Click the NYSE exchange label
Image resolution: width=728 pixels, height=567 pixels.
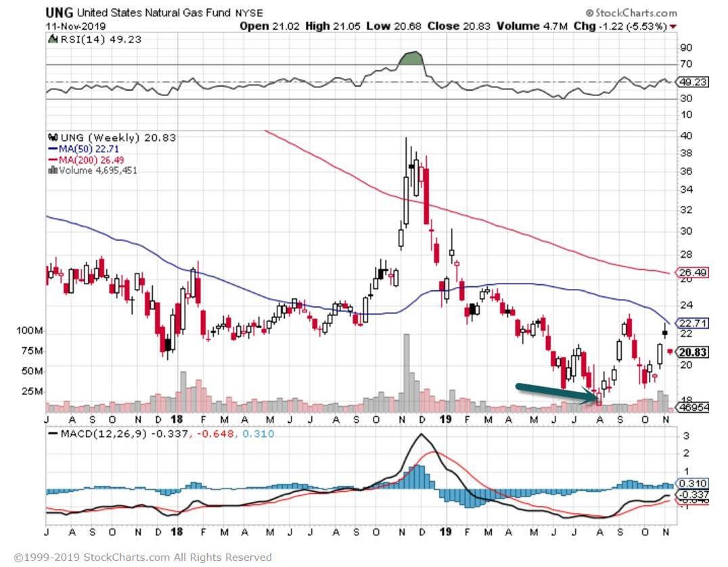pyautogui.click(x=249, y=13)
